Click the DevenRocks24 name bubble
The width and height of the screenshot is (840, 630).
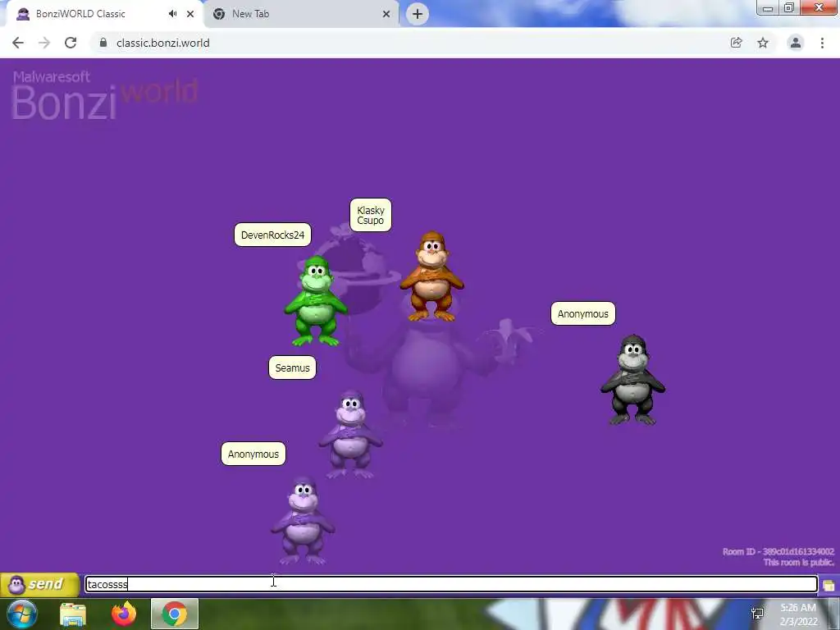pos(272,235)
